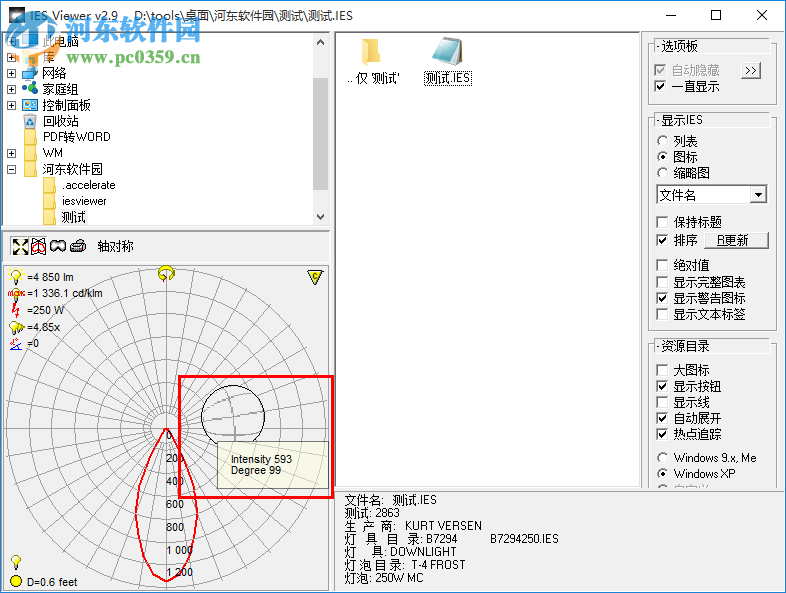
Task: Click the folder tree scrollbar down arrow
Action: (321, 217)
